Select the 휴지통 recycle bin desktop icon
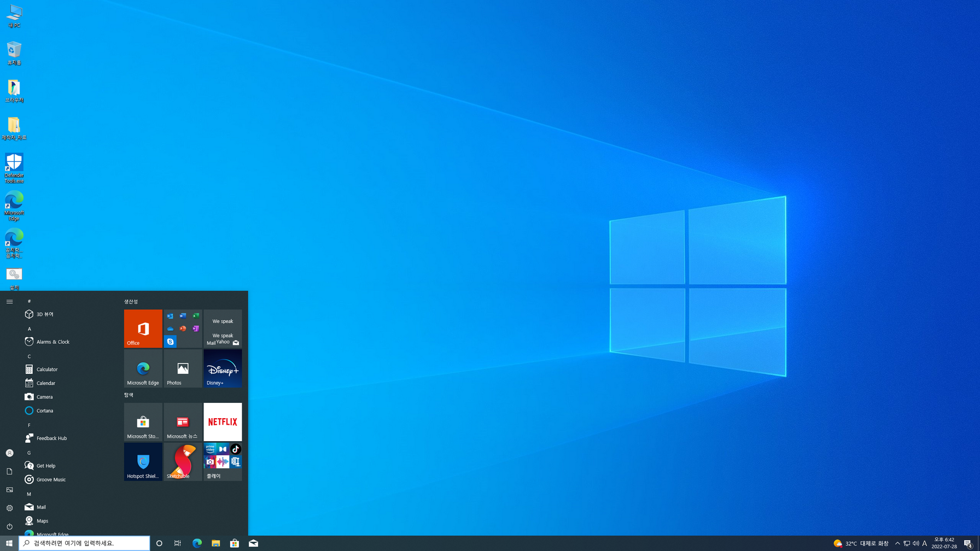The image size is (980, 551). pos(14,53)
